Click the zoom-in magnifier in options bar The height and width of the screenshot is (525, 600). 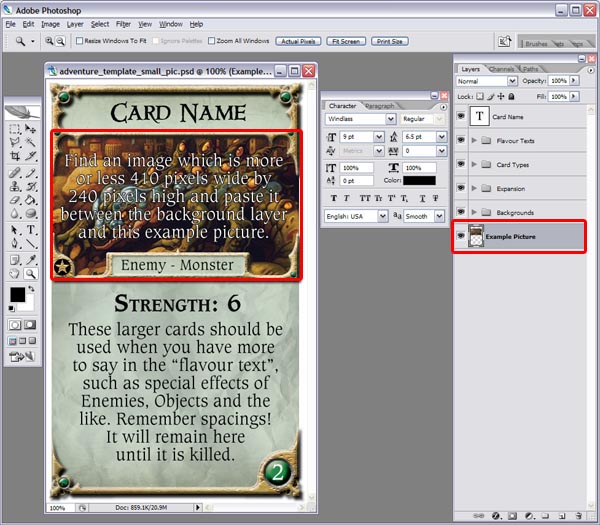click(x=49, y=41)
